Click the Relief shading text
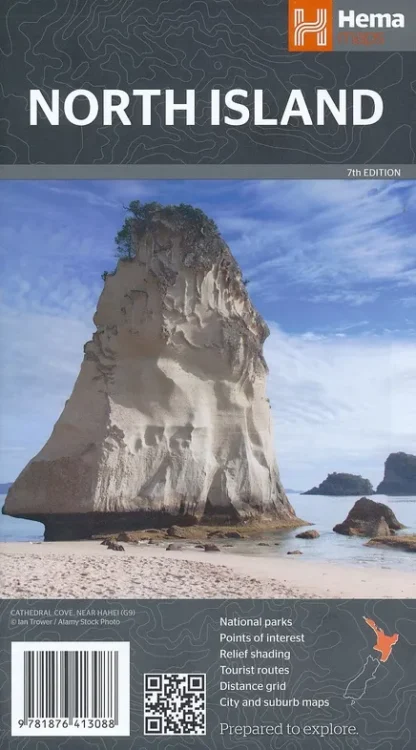The image size is (416, 750). pos(255,654)
